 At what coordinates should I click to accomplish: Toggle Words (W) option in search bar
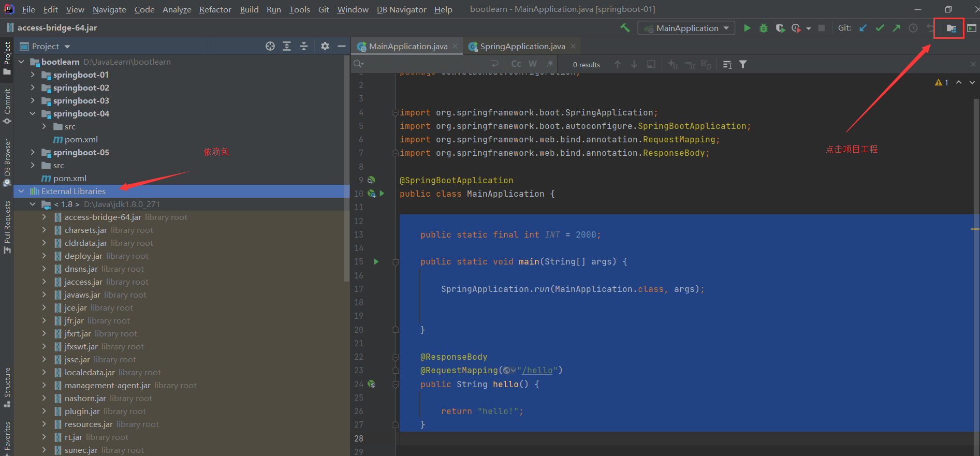click(x=533, y=64)
